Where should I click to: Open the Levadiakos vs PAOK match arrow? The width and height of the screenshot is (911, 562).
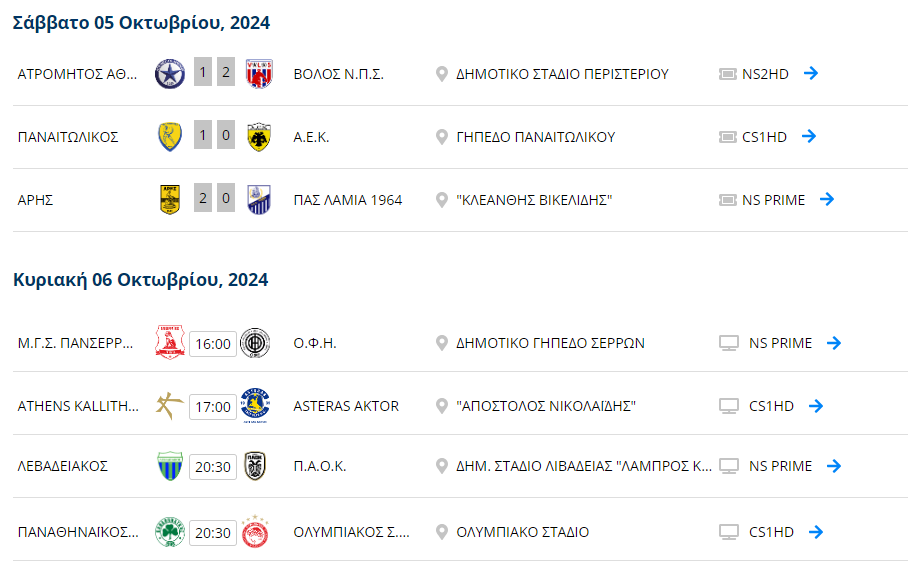pyautogui.click(x=834, y=466)
